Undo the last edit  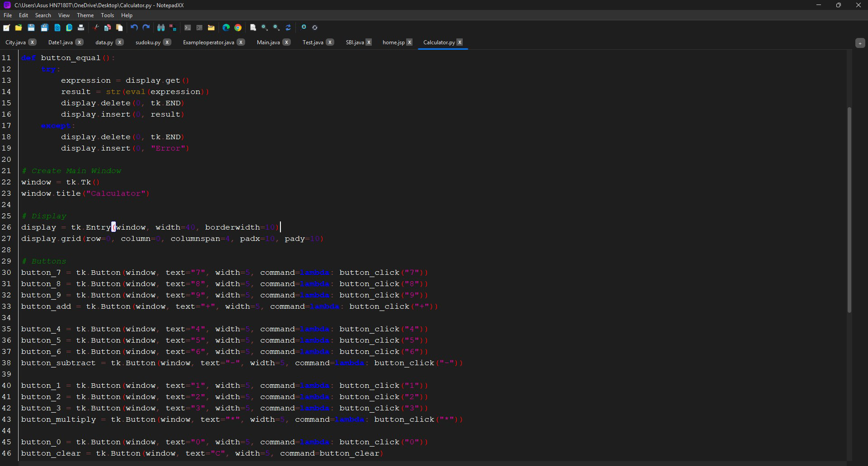pyautogui.click(x=134, y=28)
